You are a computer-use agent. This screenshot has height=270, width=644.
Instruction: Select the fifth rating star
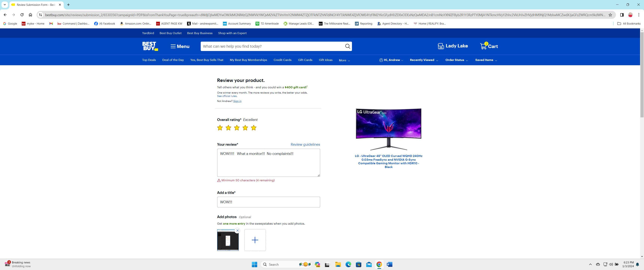[253, 128]
